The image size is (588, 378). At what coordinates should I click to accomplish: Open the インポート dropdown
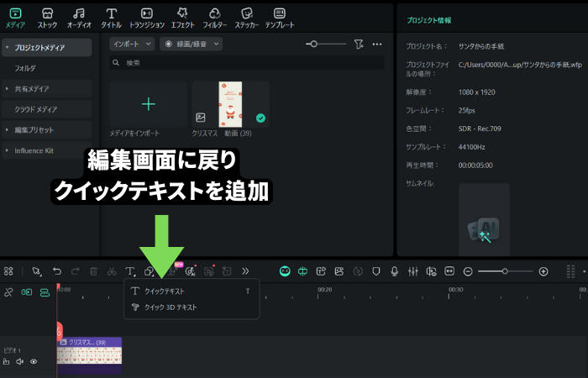[132, 44]
